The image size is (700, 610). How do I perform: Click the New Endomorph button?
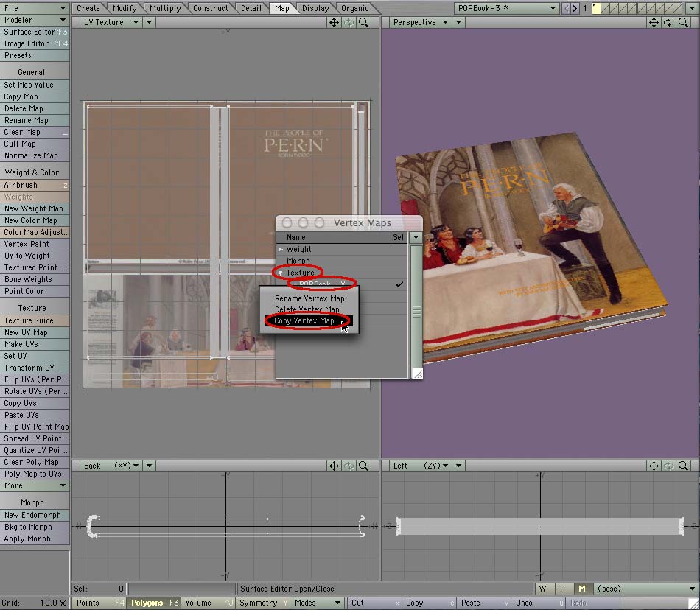tap(35, 515)
